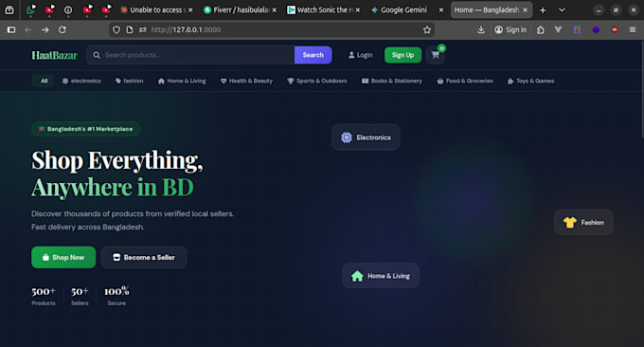Click the 50+ Sellers stat
644x347 pixels.
click(x=80, y=296)
